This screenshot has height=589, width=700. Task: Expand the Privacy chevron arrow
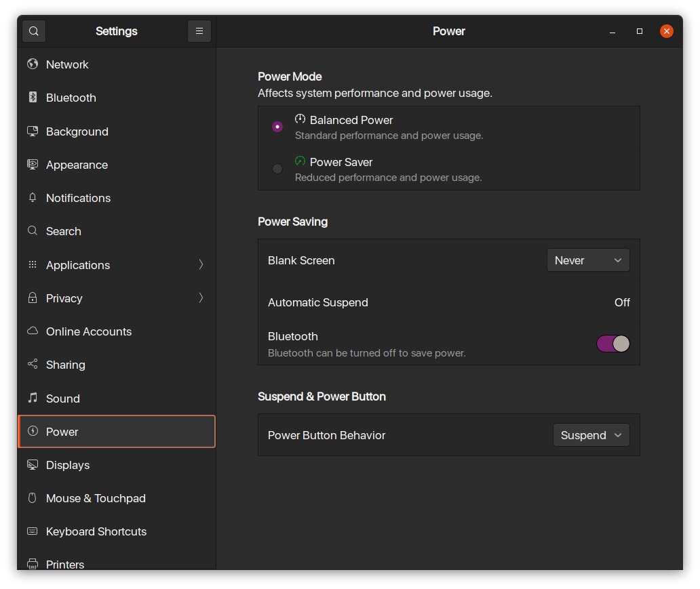[x=201, y=298]
